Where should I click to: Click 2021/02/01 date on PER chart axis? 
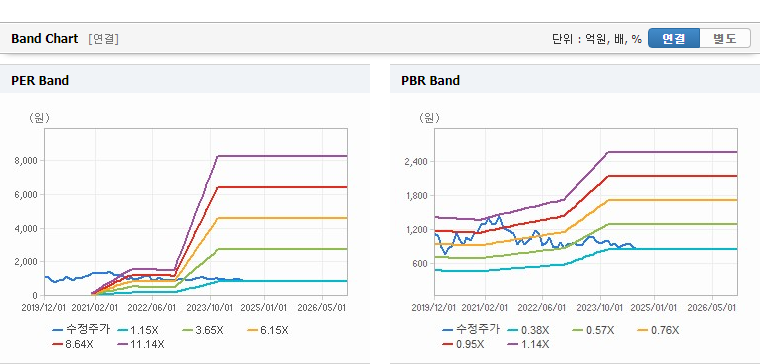(x=95, y=308)
